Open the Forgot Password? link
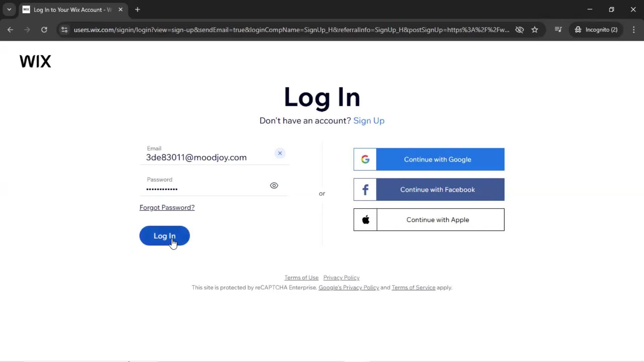This screenshot has height=362, width=644. pos(167,207)
